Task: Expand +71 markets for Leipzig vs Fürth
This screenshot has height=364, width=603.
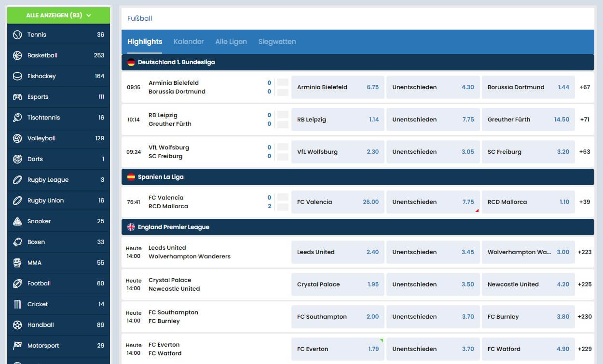Action: coord(585,120)
